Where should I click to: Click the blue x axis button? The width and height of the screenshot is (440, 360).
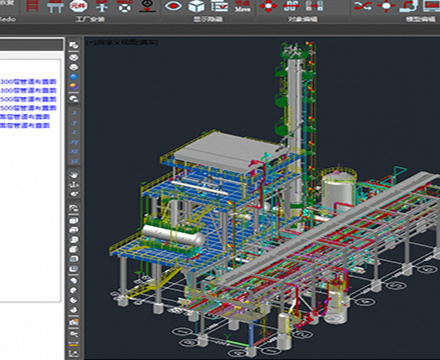[74, 113]
